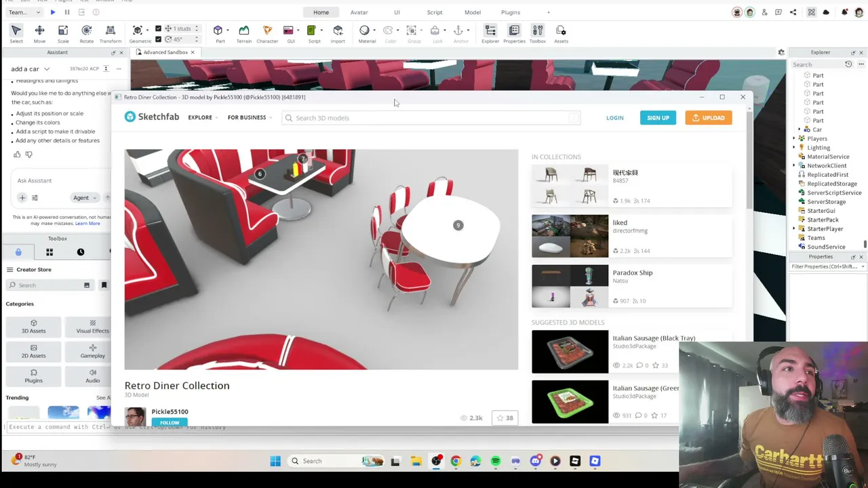Pick the Transform tool
This screenshot has width=868, height=488.
click(x=111, y=33)
